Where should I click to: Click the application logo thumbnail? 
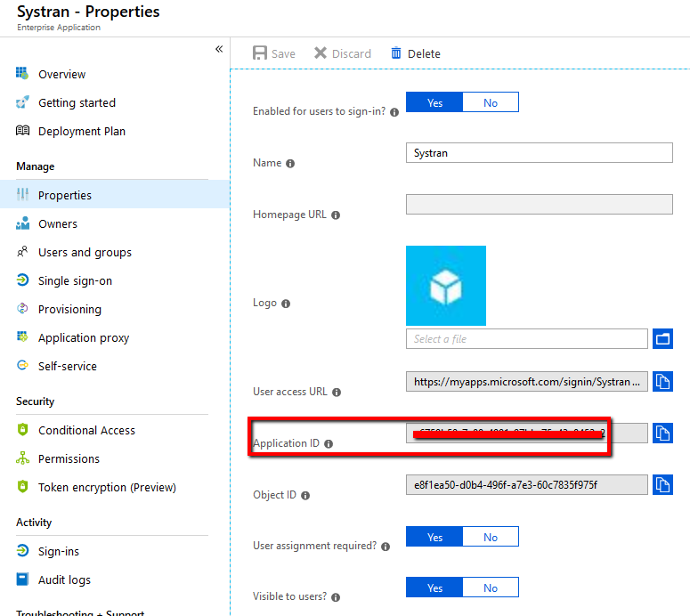point(446,286)
